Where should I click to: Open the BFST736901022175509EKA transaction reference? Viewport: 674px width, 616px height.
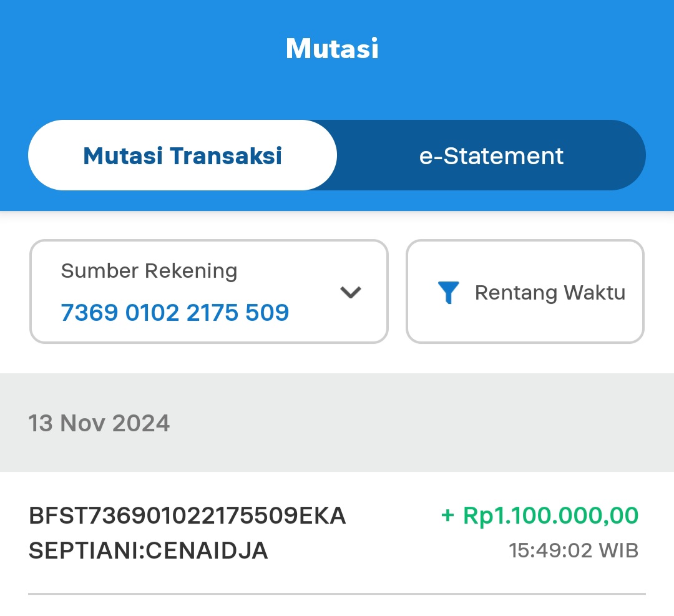187,516
